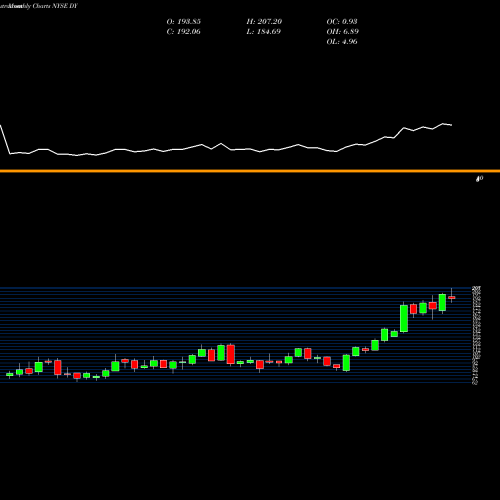Screen dimensions: 500x500
Task: Click the 'OC: 0.93' value
Action: click(342, 22)
